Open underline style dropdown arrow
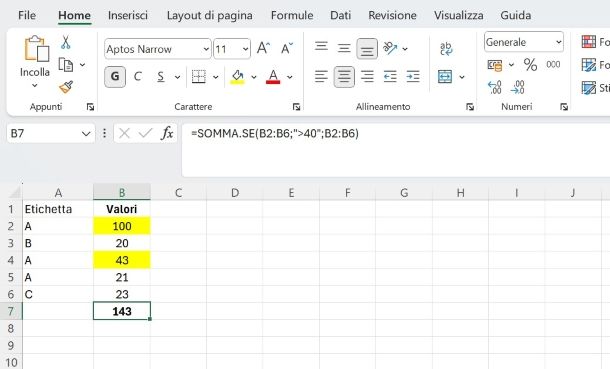Viewport: 610px width, 369px height. [x=177, y=77]
